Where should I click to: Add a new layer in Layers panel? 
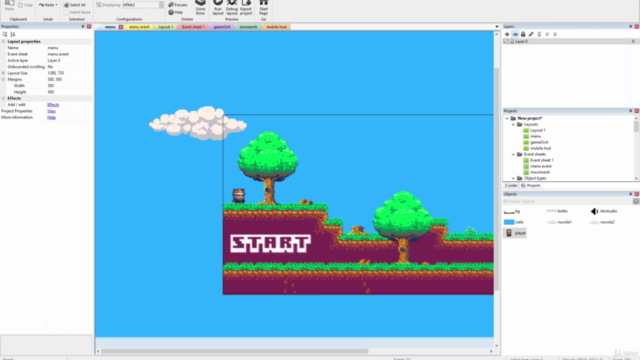pos(507,35)
